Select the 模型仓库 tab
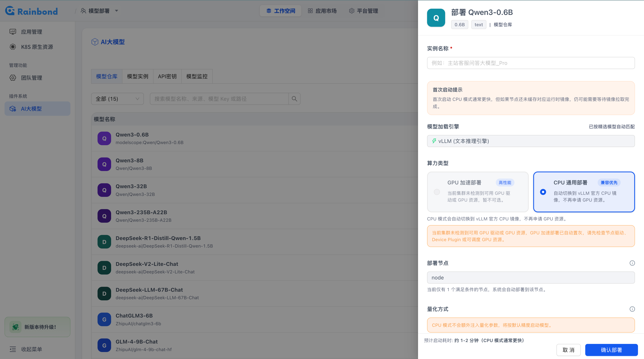The image size is (644, 359). [x=107, y=76]
